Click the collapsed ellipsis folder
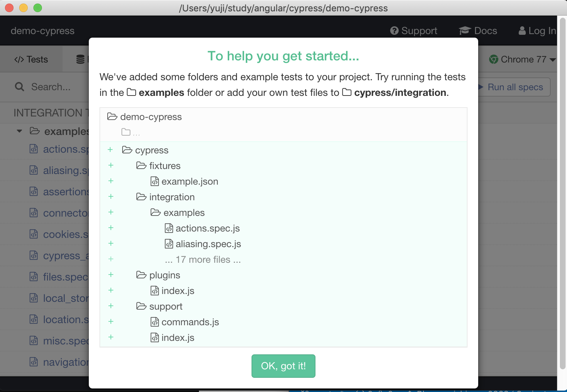 pyautogui.click(x=131, y=132)
